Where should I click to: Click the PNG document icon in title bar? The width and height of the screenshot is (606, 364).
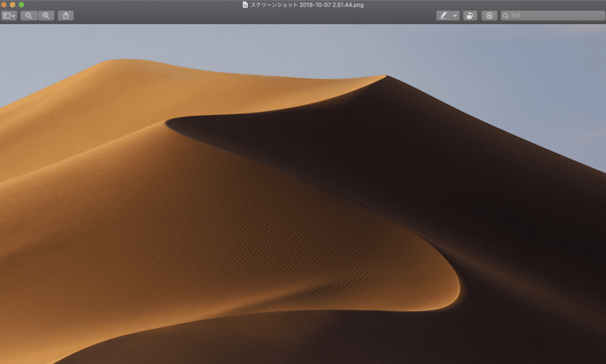(x=245, y=5)
